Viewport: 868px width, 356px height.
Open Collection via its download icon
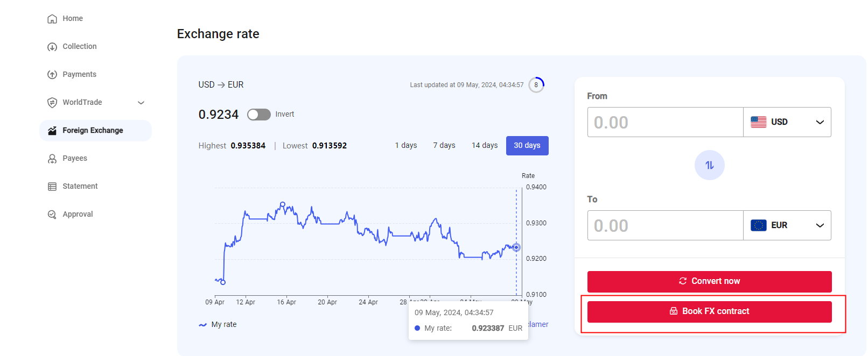(52, 47)
